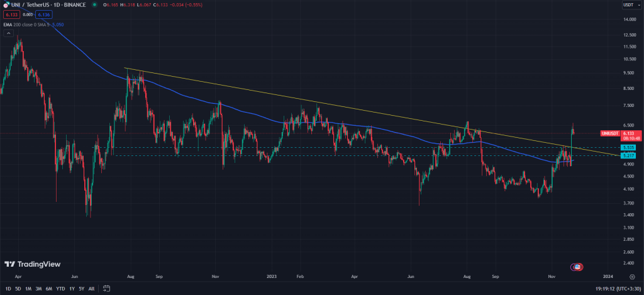Click the green market status dot
The image size is (644, 295).
tap(94, 5)
